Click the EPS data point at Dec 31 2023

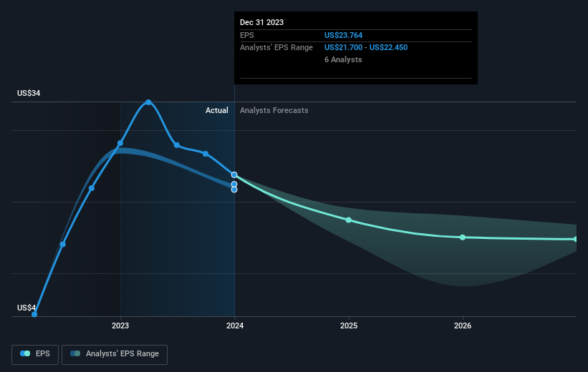click(x=234, y=175)
